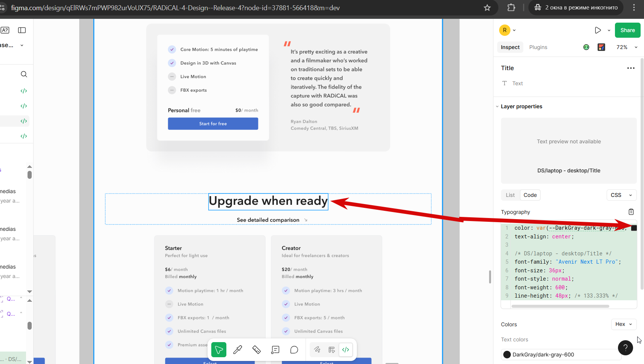Click the dark color swatch in code line
Screen dimensions: 644x364
point(634,228)
